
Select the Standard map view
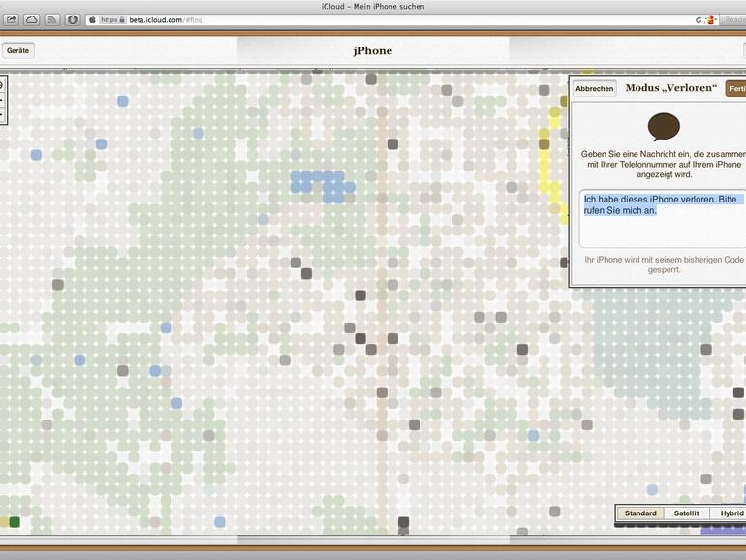point(640,513)
